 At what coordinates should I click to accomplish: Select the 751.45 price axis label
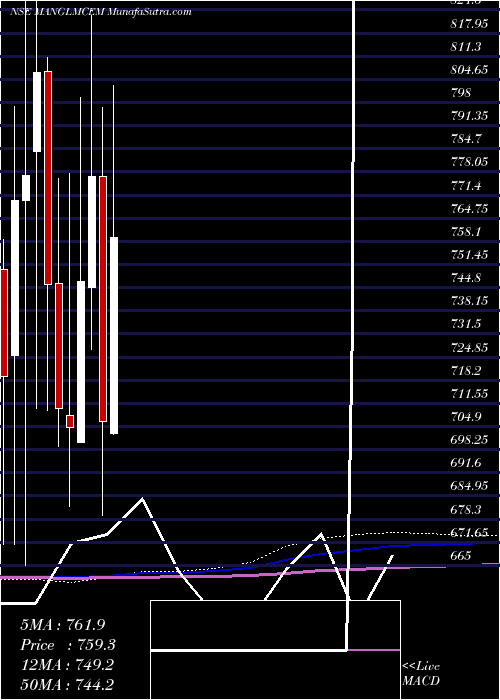[469, 255]
